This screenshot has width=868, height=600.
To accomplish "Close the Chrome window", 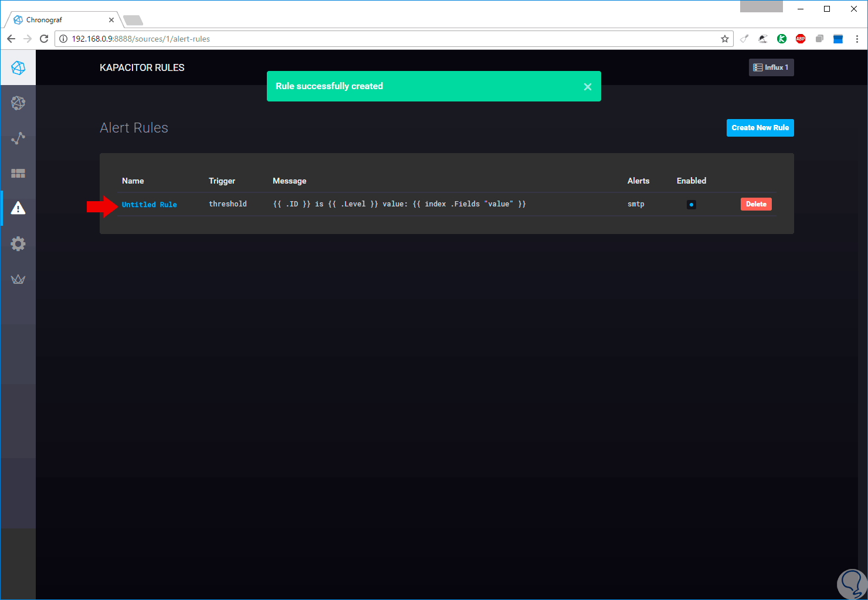I will (x=854, y=9).
